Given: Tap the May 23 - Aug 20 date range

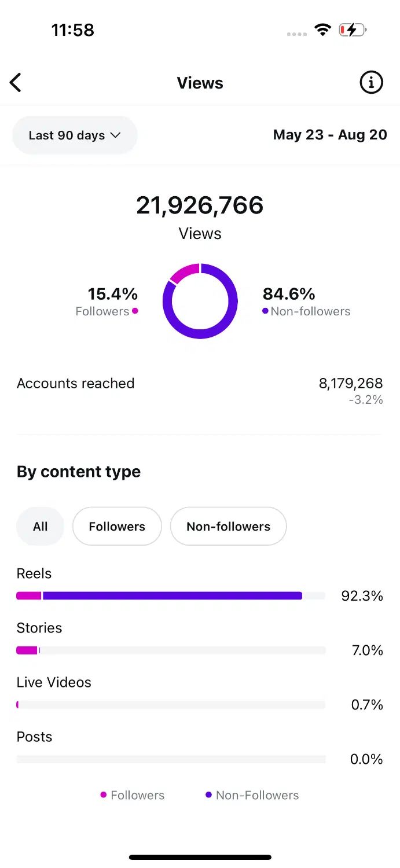Looking at the screenshot, I should [x=330, y=135].
